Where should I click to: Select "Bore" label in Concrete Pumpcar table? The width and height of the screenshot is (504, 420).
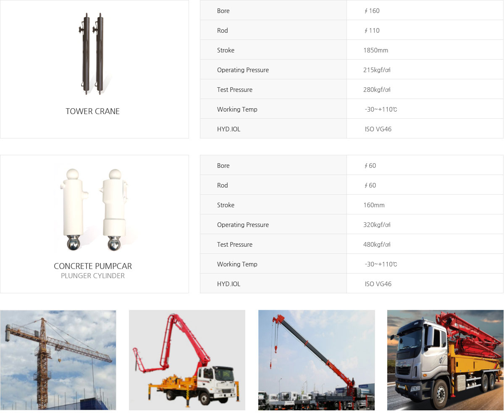click(x=223, y=165)
